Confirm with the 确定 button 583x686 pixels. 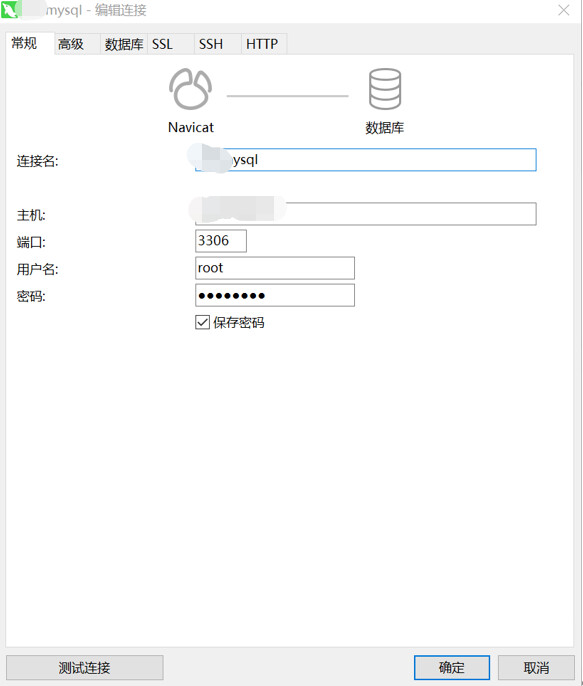[x=452, y=668]
